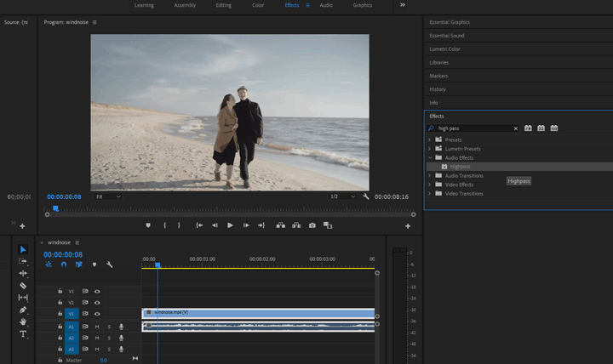The width and height of the screenshot is (613, 364).
Task: Clear the effects search field
Action: (515, 128)
